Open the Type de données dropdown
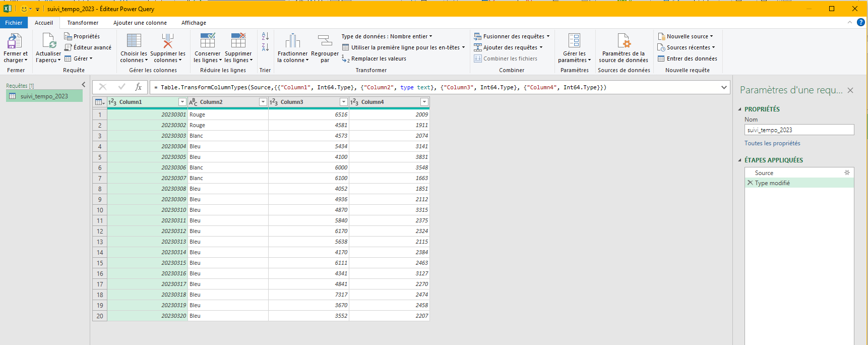 [x=387, y=36]
